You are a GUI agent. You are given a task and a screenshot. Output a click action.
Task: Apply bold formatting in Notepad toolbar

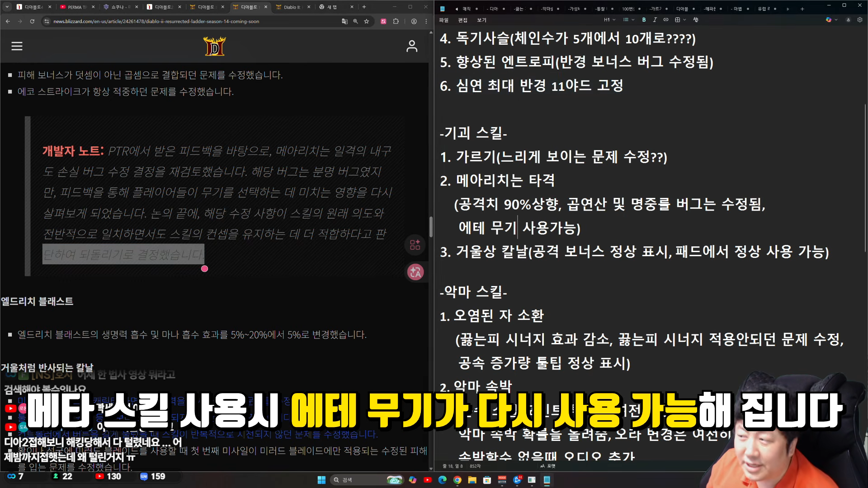644,20
